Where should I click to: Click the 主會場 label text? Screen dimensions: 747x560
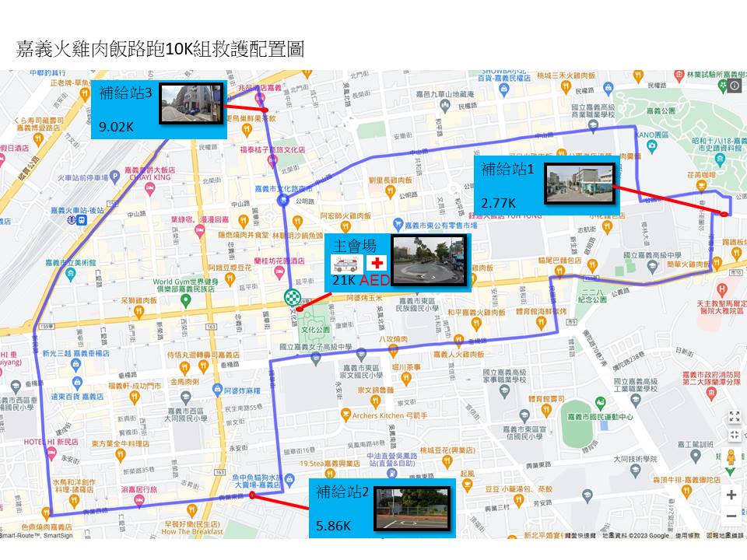(x=355, y=246)
